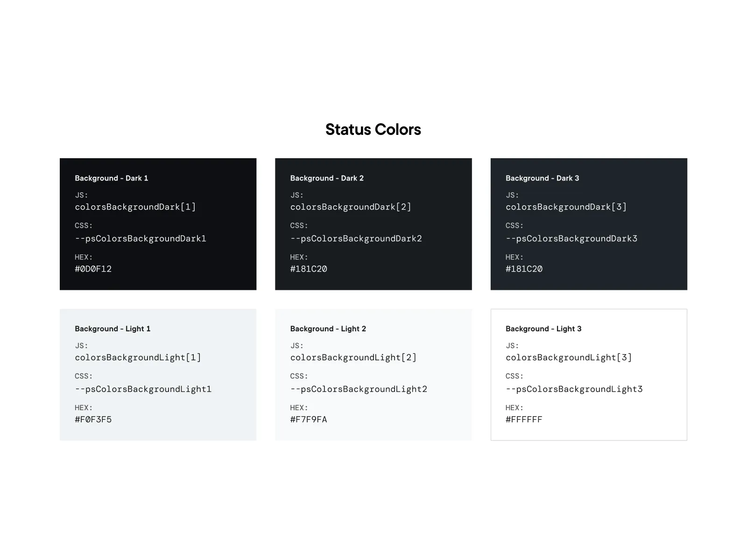The width and height of the screenshot is (747, 560).
Task: Click the --psColorsBackgroundLight2 CSS variable text
Action: pos(359,389)
